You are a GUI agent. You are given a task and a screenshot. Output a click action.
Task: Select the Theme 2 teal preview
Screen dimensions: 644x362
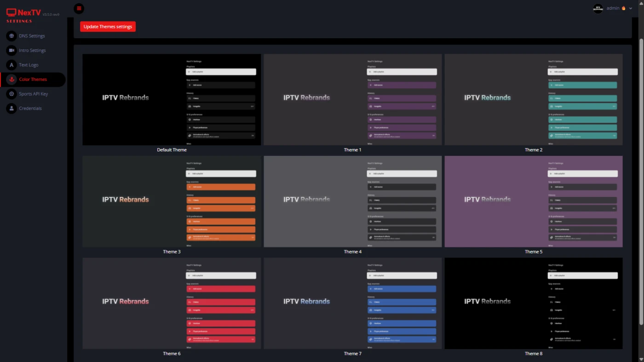(x=534, y=100)
